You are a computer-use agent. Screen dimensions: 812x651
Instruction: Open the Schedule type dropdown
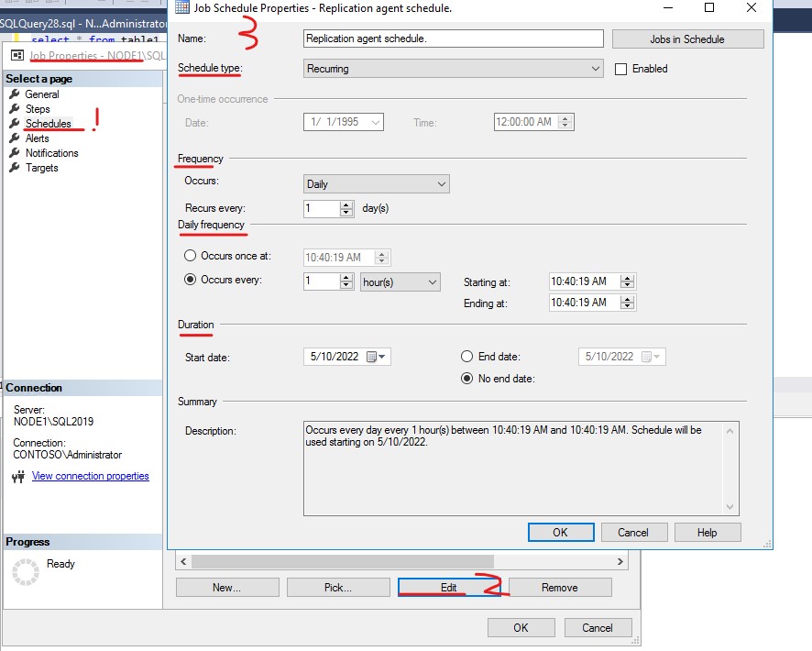[595, 68]
